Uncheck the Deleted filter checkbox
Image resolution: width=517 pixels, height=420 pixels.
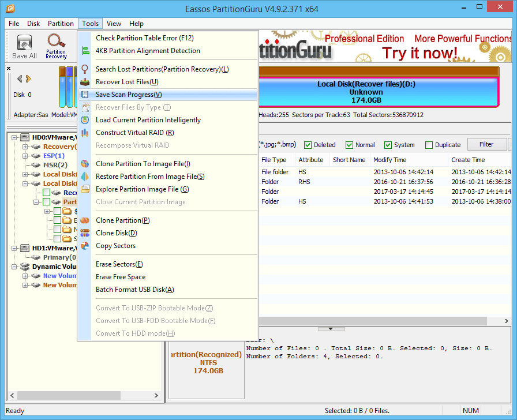(x=308, y=145)
